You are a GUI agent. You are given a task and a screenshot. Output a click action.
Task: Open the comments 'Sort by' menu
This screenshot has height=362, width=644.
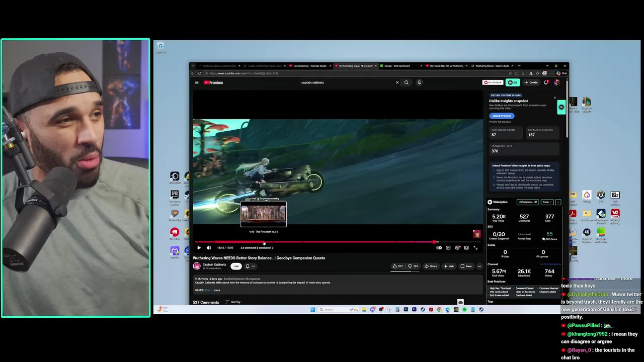point(233,302)
